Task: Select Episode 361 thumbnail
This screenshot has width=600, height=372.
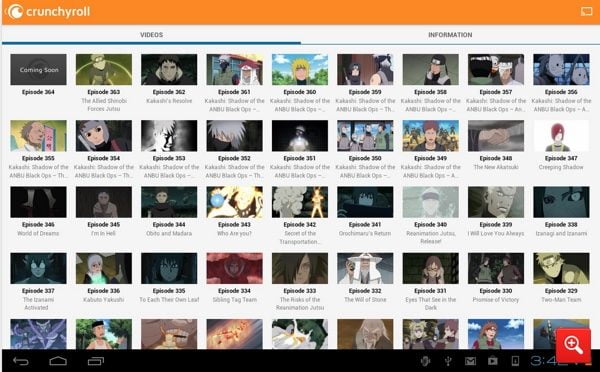Action: pyautogui.click(x=235, y=69)
